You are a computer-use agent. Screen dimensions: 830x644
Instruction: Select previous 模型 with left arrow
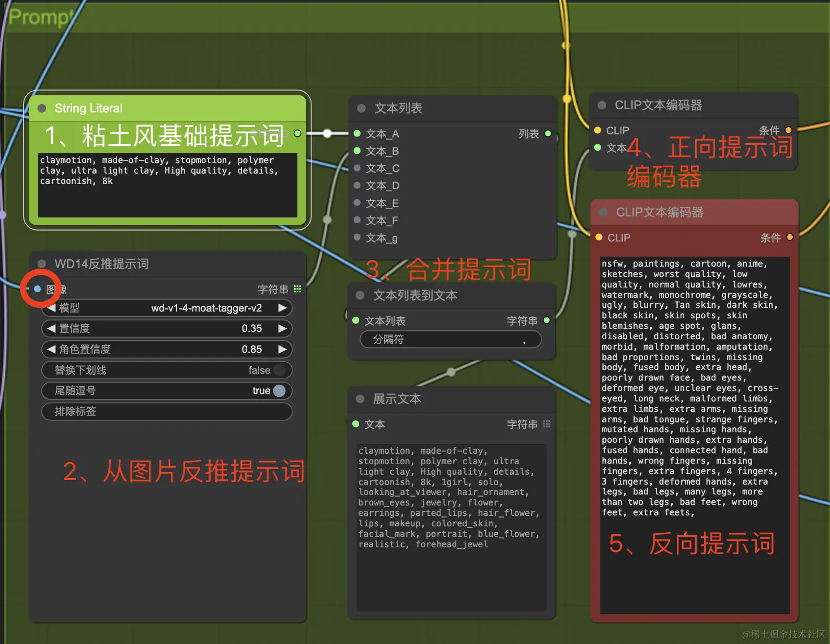coord(51,308)
